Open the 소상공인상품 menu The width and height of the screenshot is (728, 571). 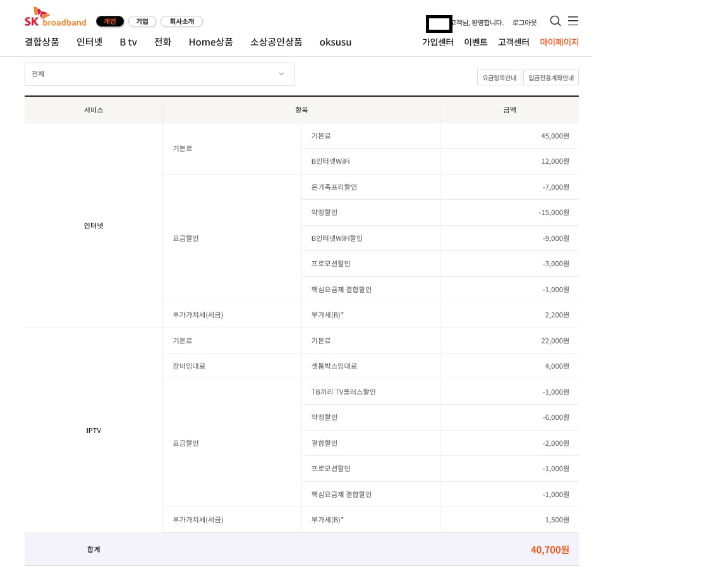[x=276, y=42]
